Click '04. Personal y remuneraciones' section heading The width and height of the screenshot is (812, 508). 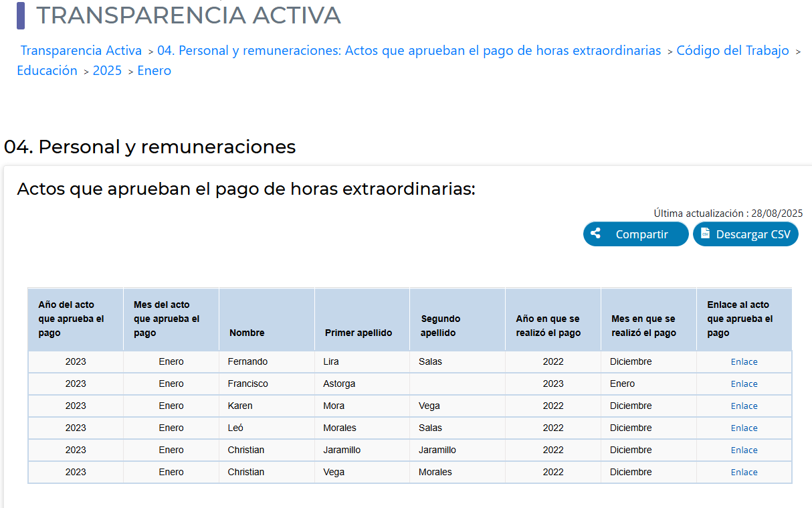(150, 147)
